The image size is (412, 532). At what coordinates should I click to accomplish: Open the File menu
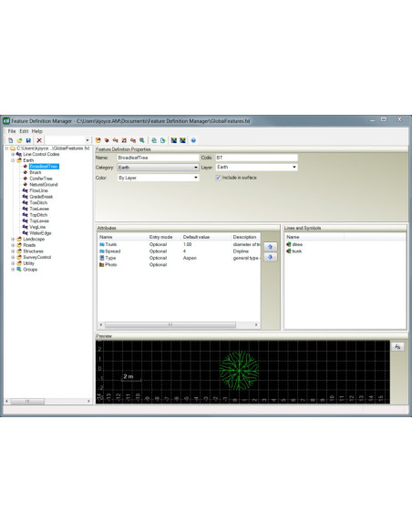12,131
